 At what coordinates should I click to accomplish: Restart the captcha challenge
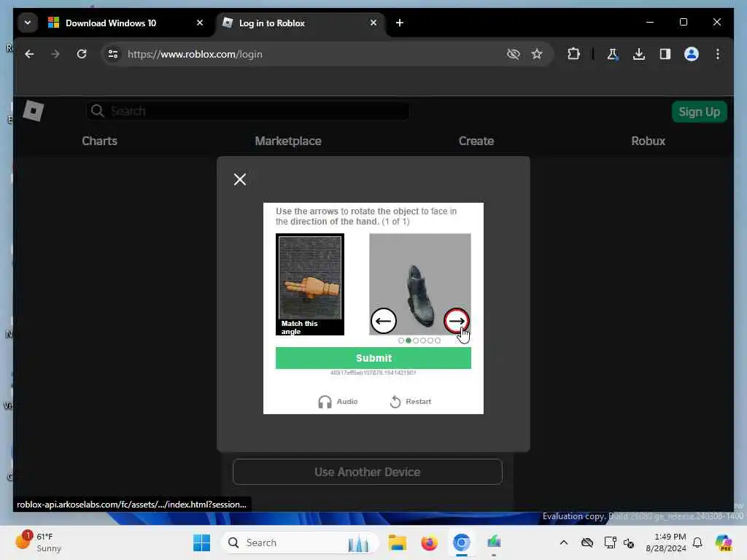(411, 402)
